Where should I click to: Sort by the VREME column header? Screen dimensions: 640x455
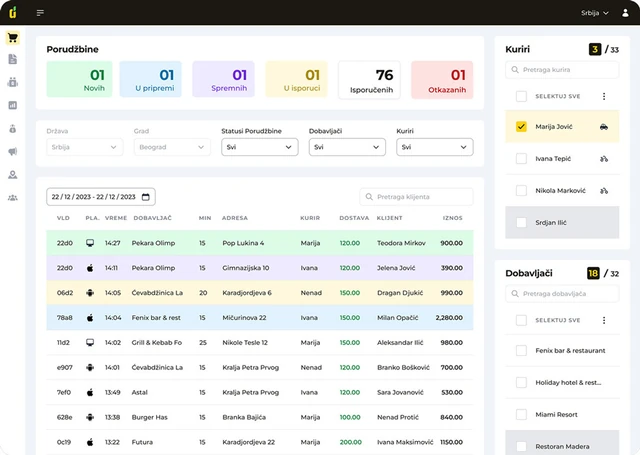pyautogui.click(x=116, y=218)
